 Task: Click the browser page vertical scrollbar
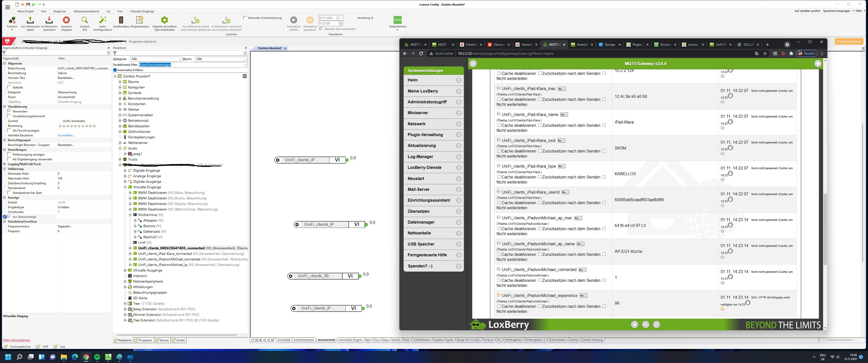825,229
